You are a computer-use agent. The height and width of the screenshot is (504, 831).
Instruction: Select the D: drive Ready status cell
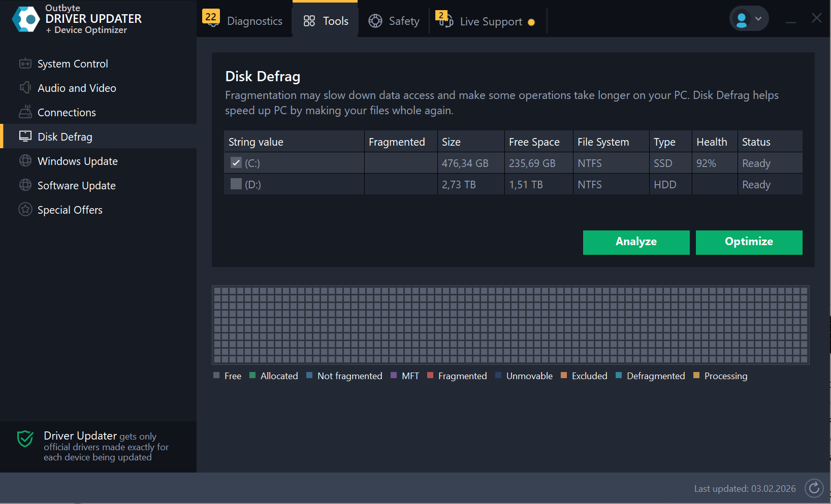(756, 185)
